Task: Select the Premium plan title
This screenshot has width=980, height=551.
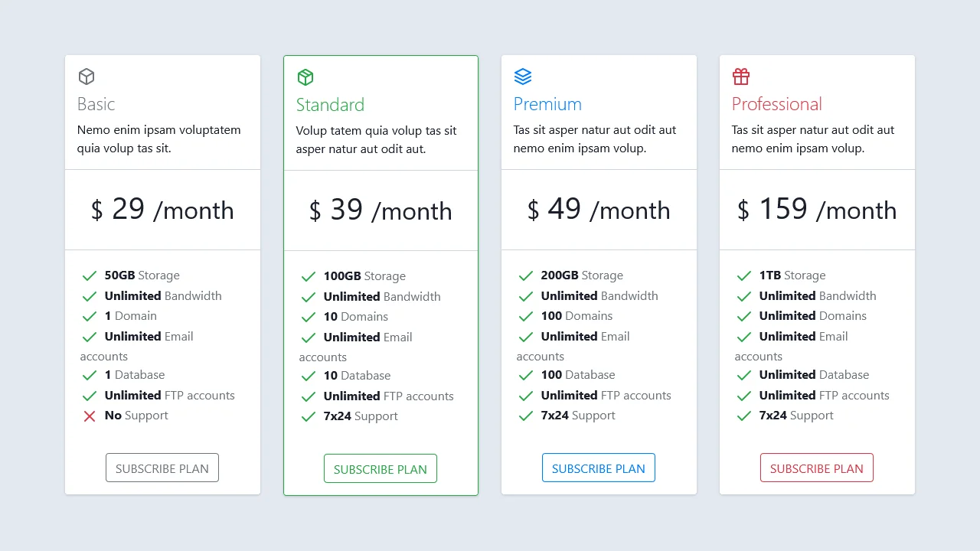Action: click(x=547, y=104)
